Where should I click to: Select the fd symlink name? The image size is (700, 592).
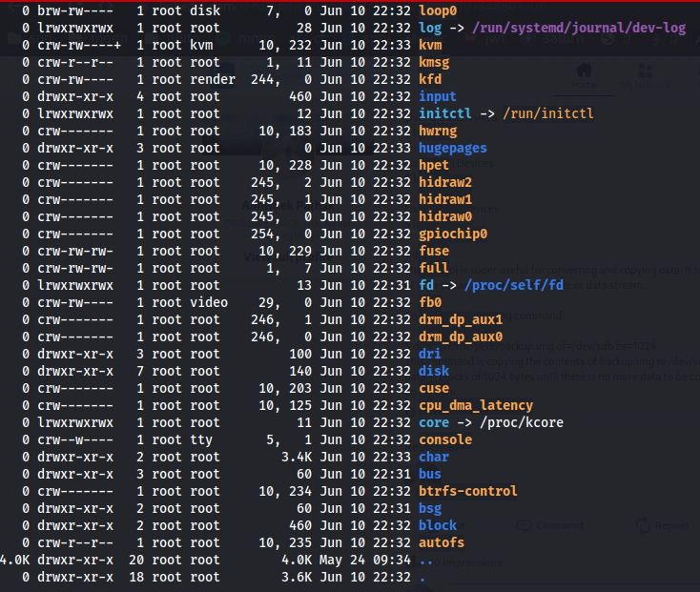(x=426, y=286)
